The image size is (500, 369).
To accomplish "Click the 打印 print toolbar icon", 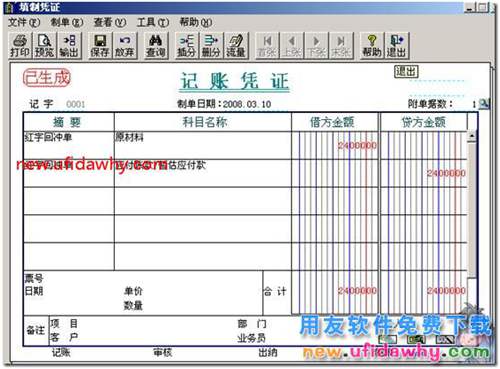I will (20, 46).
